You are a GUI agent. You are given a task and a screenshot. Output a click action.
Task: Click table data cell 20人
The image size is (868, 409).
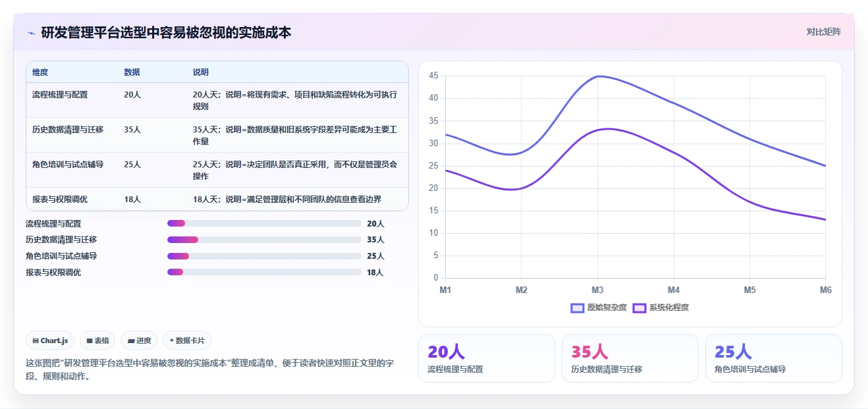pos(132,95)
